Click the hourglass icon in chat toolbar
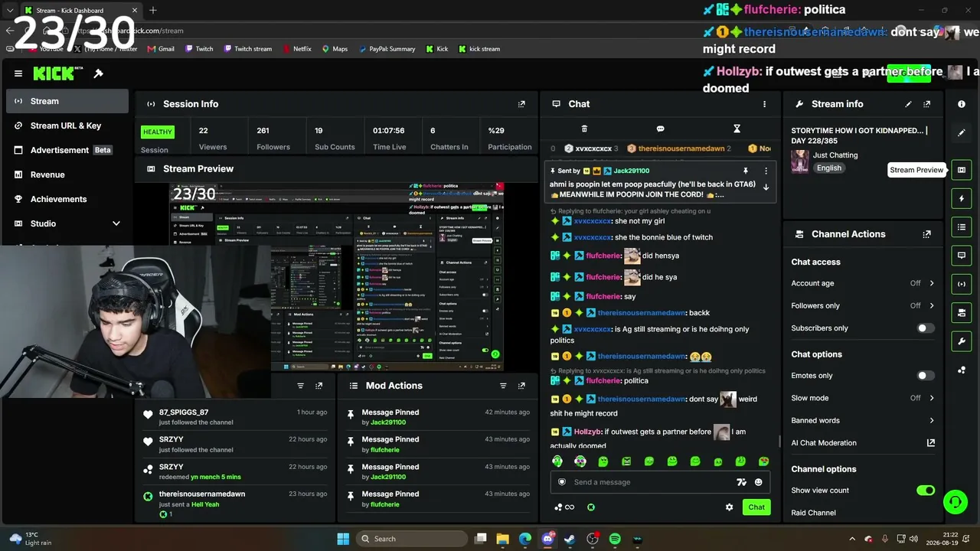 (x=737, y=129)
